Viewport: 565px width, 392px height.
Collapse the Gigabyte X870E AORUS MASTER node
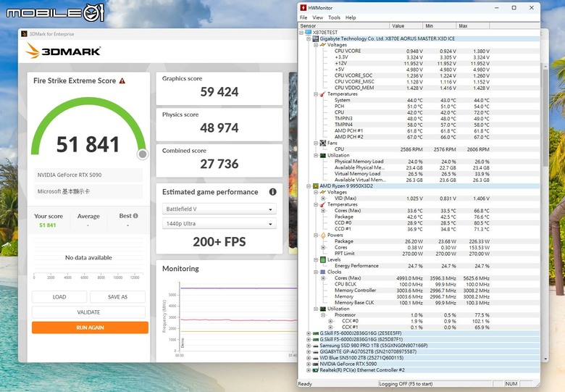pyautogui.click(x=309, y=38)
